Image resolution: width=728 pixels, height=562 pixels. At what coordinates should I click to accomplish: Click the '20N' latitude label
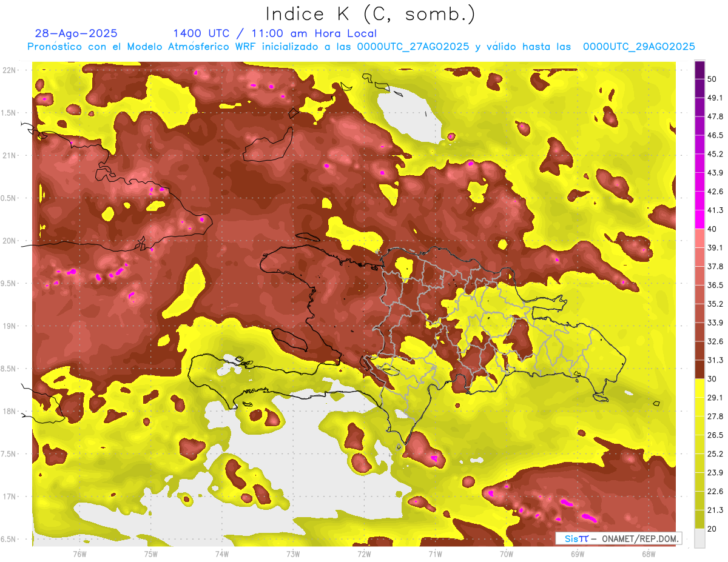(x=10, y=241)
